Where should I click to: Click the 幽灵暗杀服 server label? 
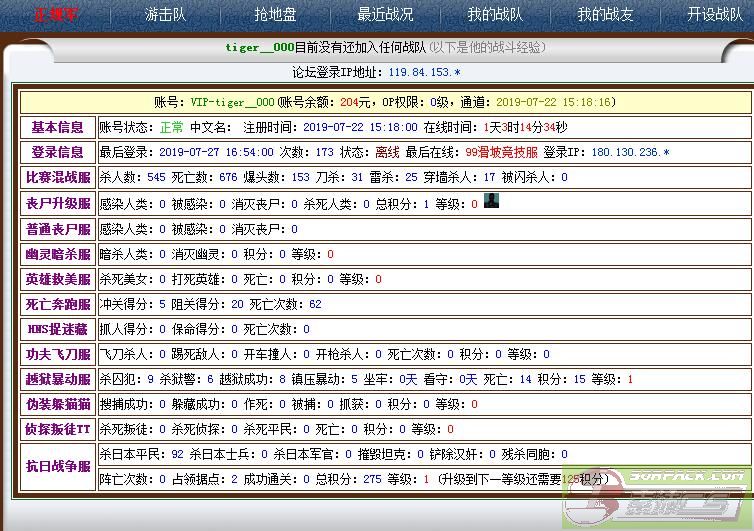(57, 254)
